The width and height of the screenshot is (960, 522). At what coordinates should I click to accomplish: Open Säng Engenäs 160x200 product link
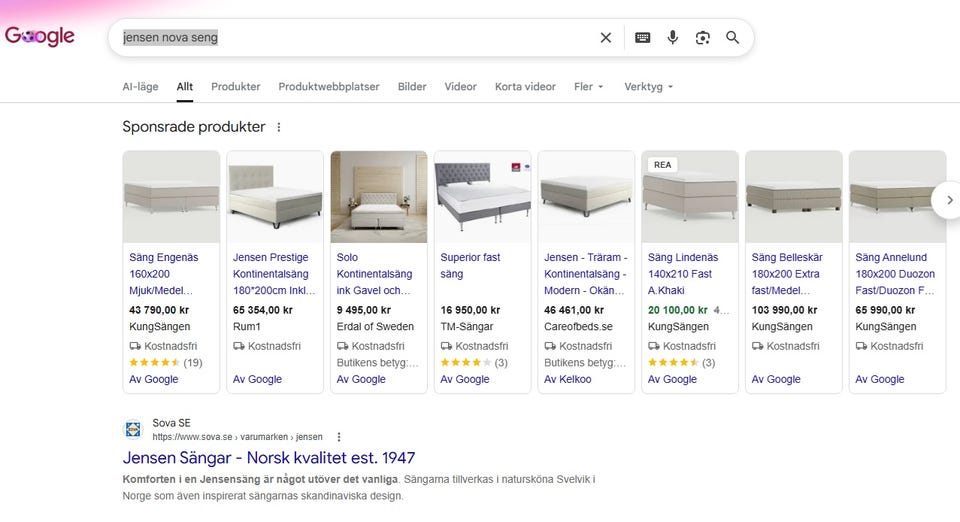(163, 274)
